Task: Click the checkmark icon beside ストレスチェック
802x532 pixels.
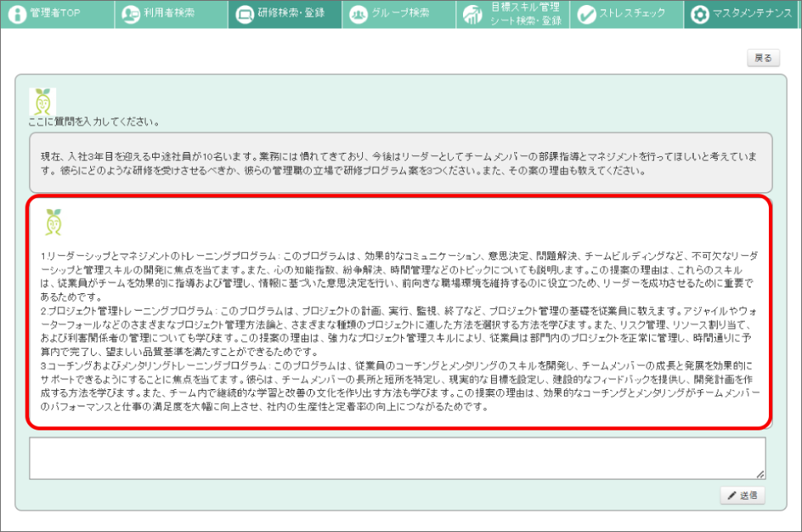Action: point(586,14)
